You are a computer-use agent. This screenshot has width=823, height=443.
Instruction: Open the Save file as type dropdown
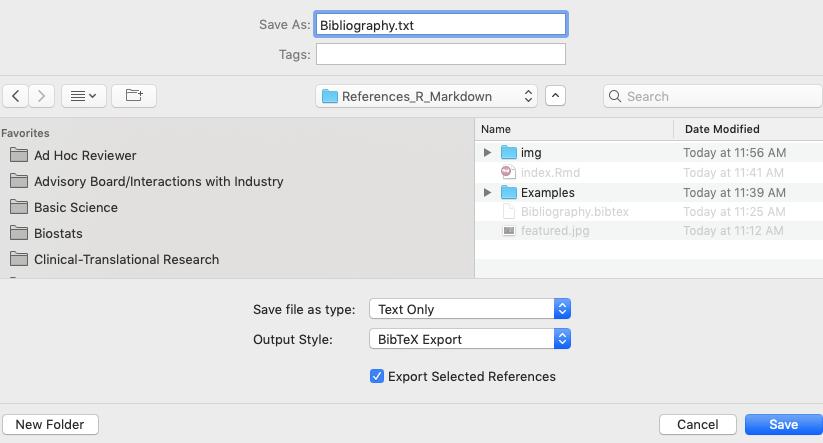click(x=470, y=309)
